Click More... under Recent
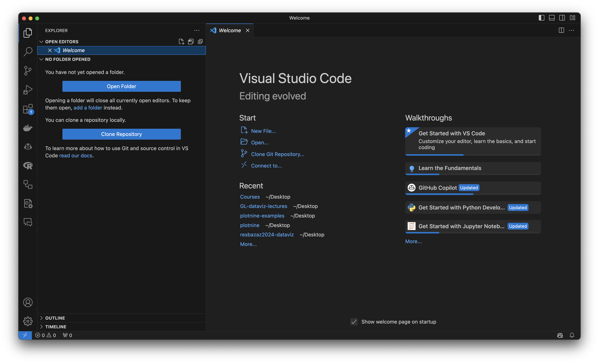This screenshot has height=364, width=599. [248, 244]
